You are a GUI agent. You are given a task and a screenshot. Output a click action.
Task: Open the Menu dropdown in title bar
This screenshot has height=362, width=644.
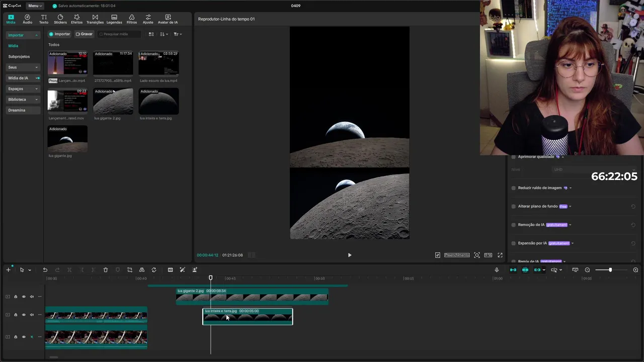click(x=35, y=6)
